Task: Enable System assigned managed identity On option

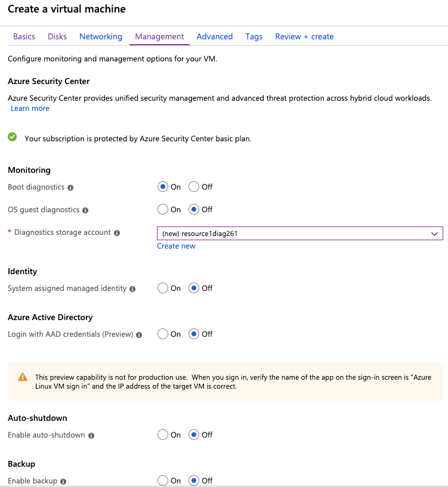Action: pos(163,288)
